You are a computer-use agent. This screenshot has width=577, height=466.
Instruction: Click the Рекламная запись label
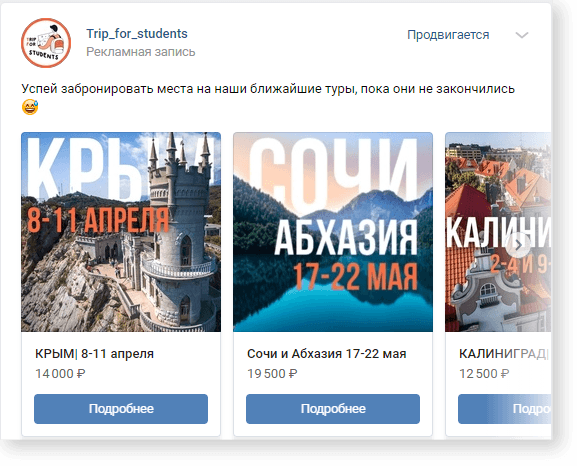tap(141, 52)
